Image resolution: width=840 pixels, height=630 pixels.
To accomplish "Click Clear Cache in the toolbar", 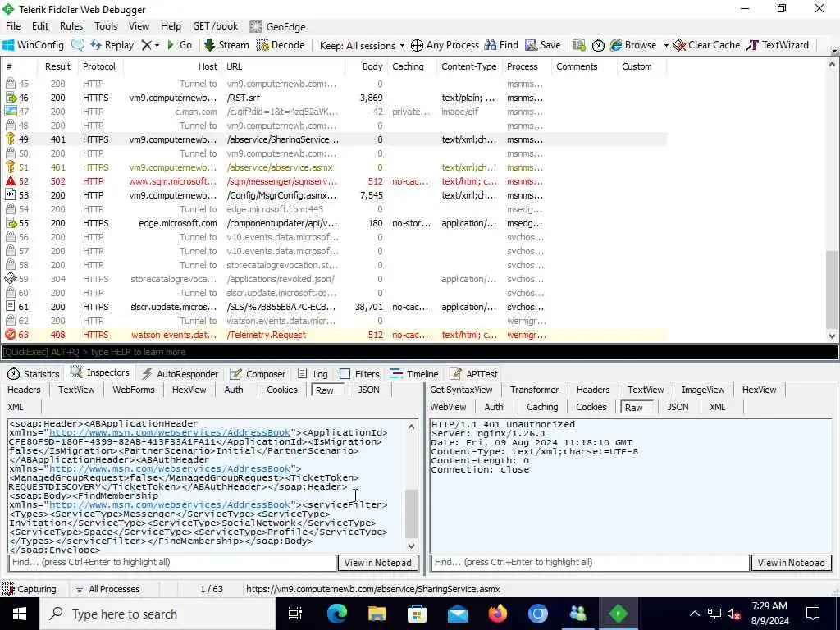I will point(706,45).
